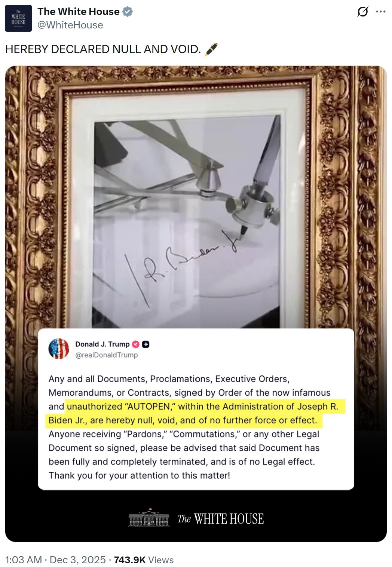392x567 pixels.
Task: Click the pen emoji in the tweet text
Action: 211,49
